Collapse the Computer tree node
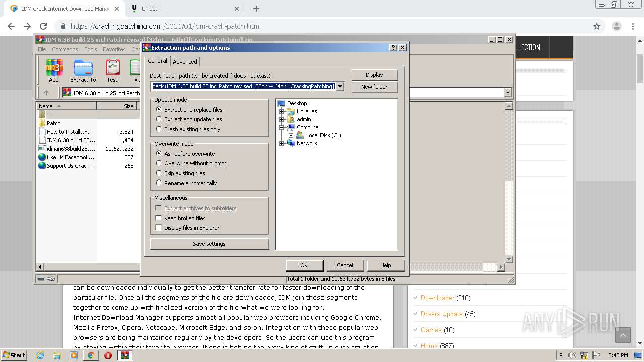Viewport: 644px width, 362px height. (282, 127)
